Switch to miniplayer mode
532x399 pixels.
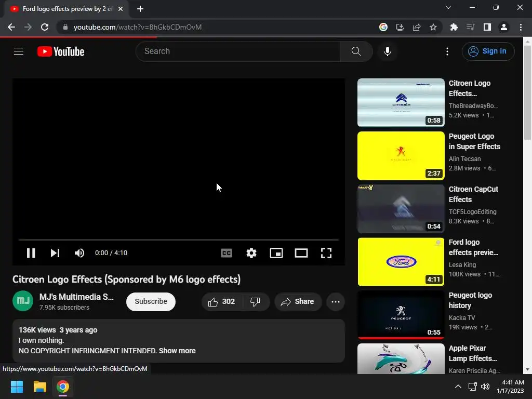[x=276, y=253]
